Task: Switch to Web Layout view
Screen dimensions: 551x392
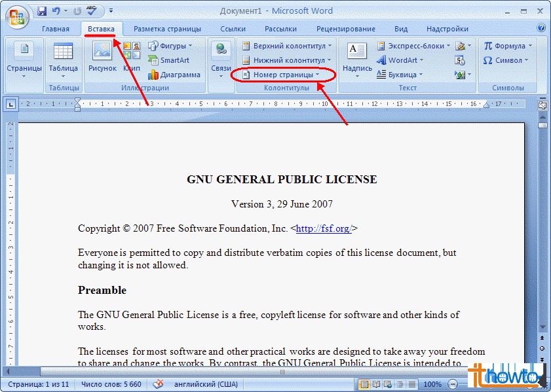Action: tap(388, 384)
